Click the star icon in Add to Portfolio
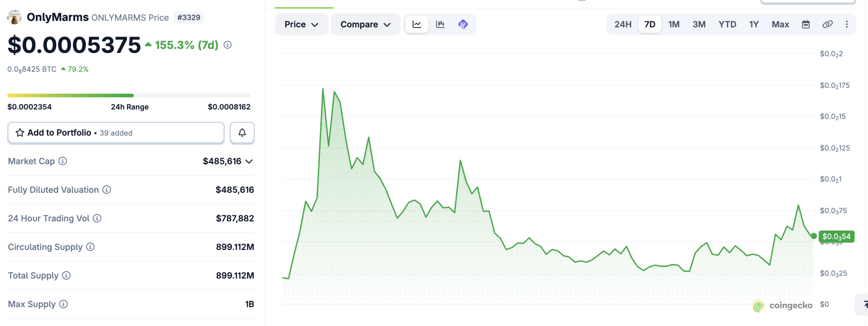This screenshot has height=326, width=868. pos(20,133)
